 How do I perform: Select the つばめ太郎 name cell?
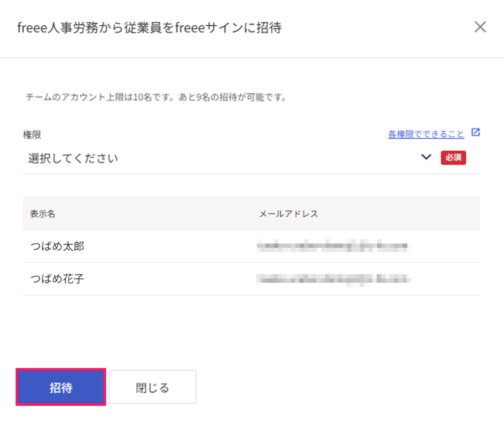[57, 246]
